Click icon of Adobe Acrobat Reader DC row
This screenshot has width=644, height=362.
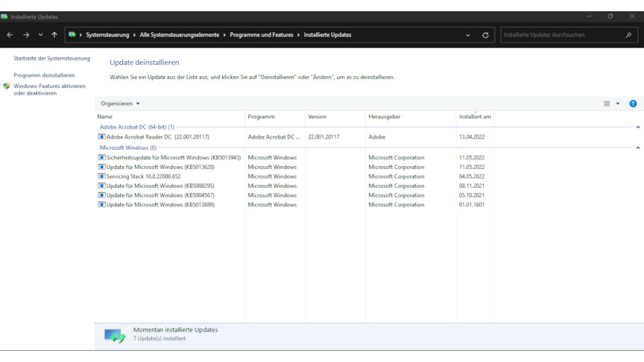point(101,136)
